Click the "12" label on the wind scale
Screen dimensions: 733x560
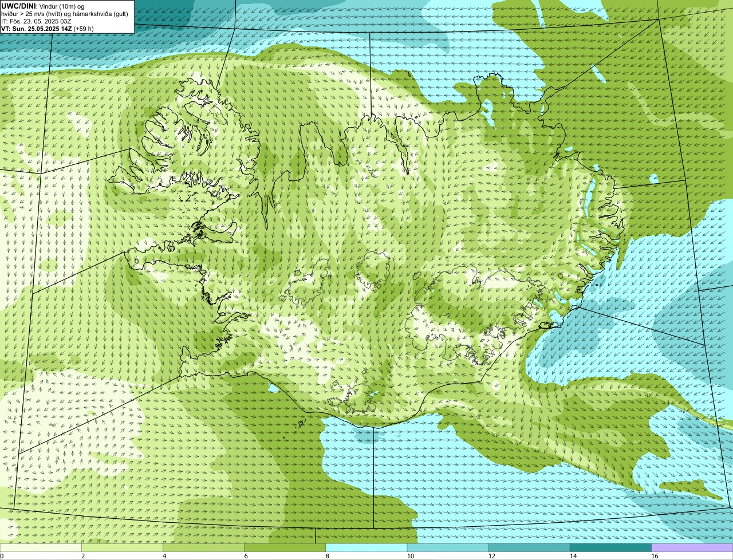click(492, 556)
